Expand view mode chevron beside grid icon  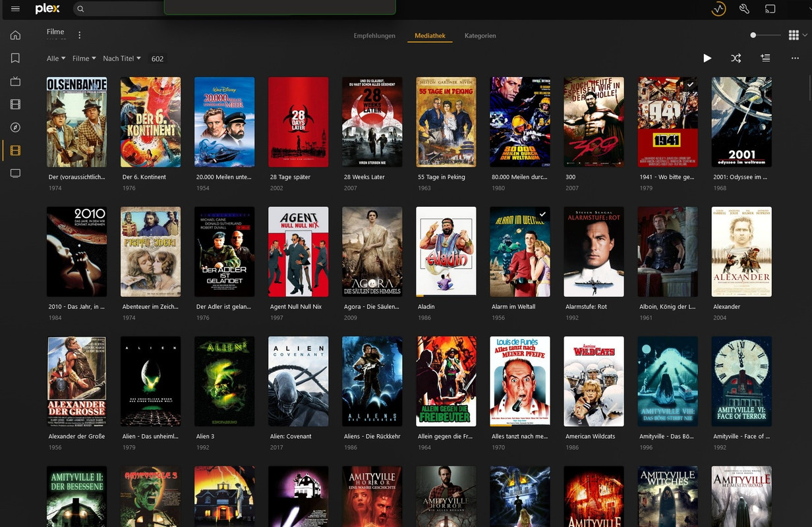point(805,36)
